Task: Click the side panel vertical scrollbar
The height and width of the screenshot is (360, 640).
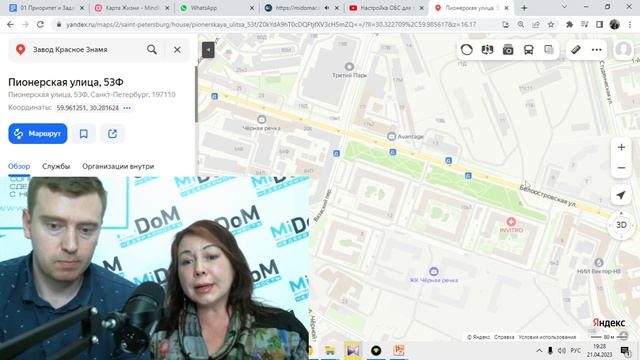Action: [x=196, y=94]
